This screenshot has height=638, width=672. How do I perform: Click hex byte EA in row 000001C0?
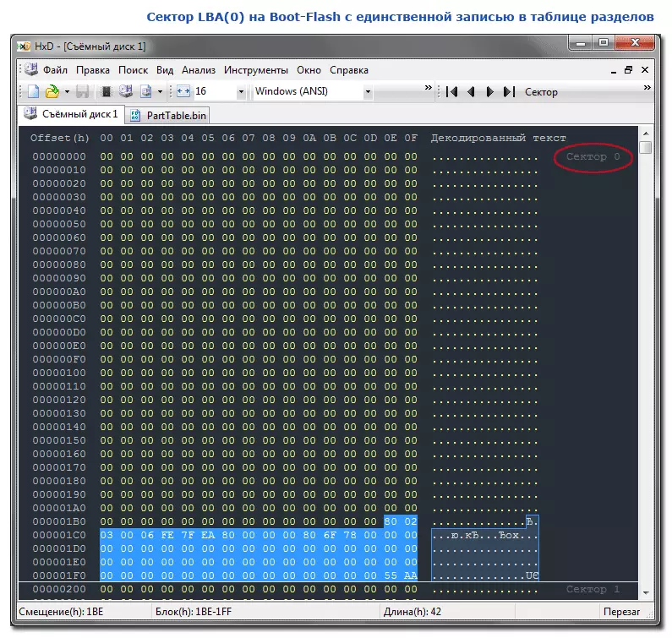(x=208, y=535)
